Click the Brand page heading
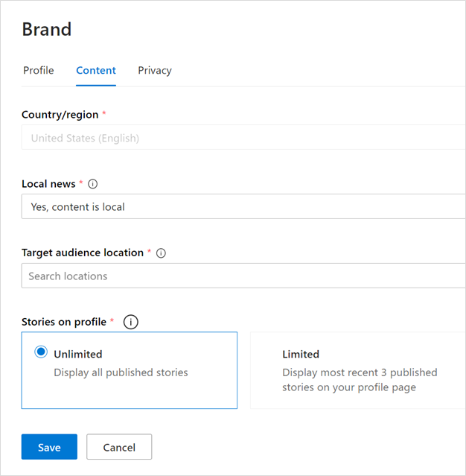The image size is (466, 476). tap(47, 30)
